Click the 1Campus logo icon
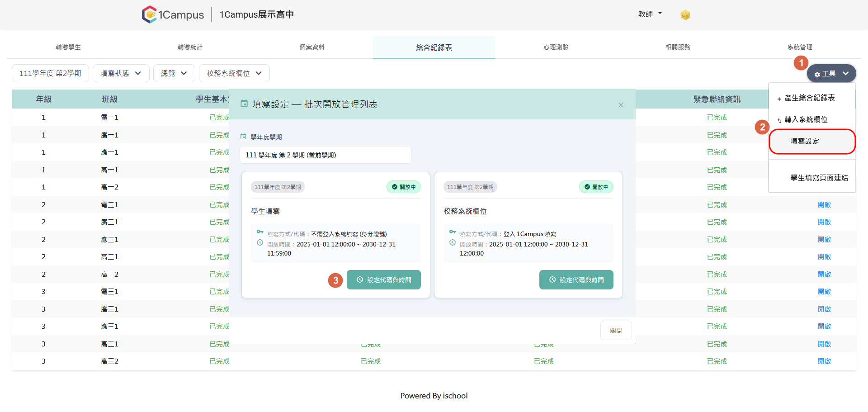Viewport: 868px width, 412px height. pyautogui.click(x=149, y=14)
